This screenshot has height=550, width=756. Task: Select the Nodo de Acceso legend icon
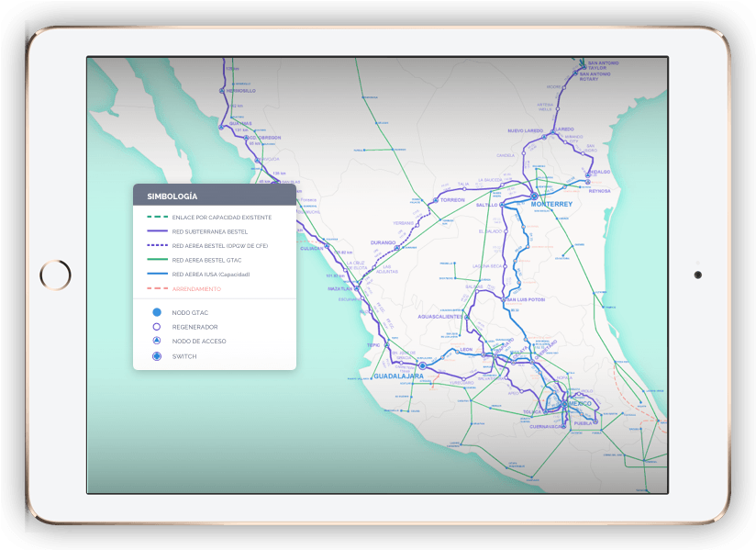[157, 342]
